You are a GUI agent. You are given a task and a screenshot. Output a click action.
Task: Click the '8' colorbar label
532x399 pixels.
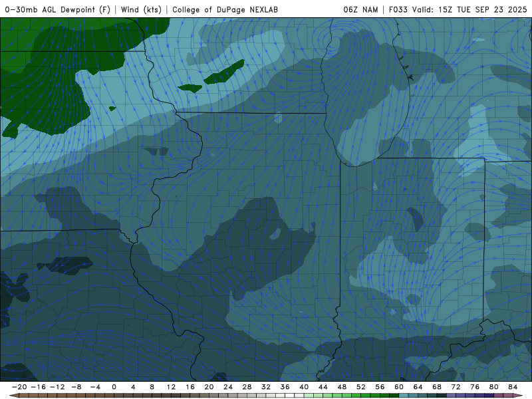[x=152, y=387]
